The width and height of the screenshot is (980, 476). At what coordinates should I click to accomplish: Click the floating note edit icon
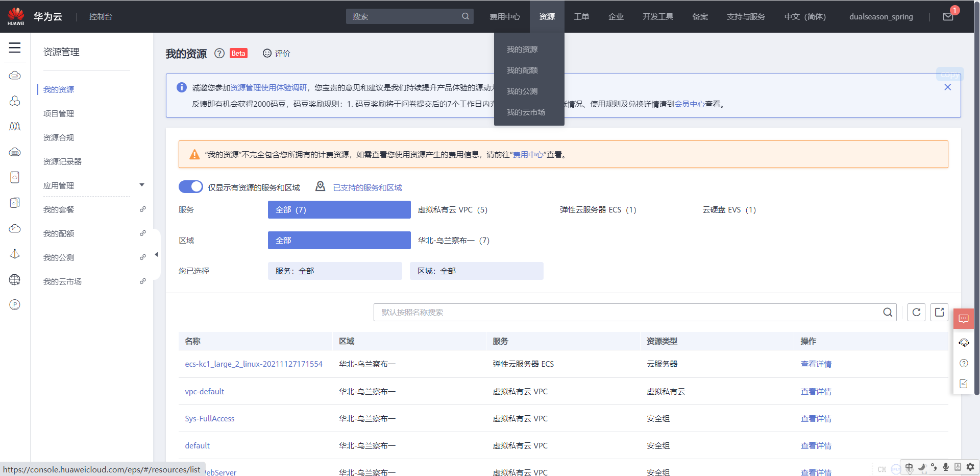pos(964,384)
